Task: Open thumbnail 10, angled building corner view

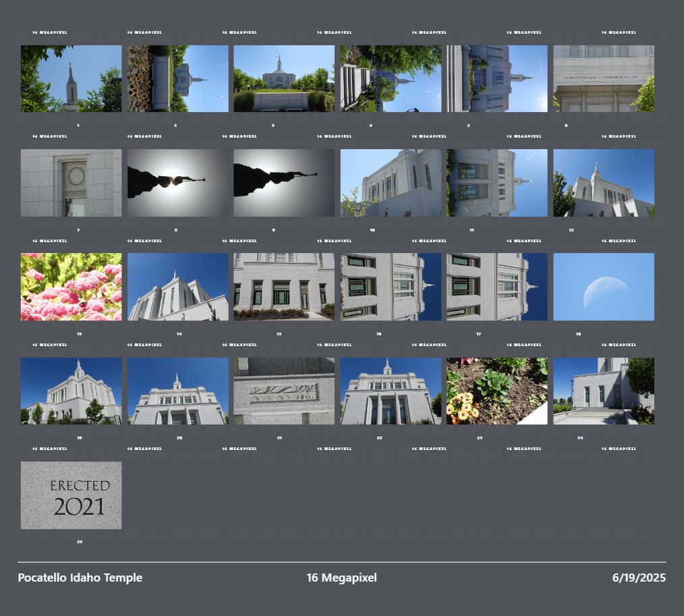Action: 391,183
